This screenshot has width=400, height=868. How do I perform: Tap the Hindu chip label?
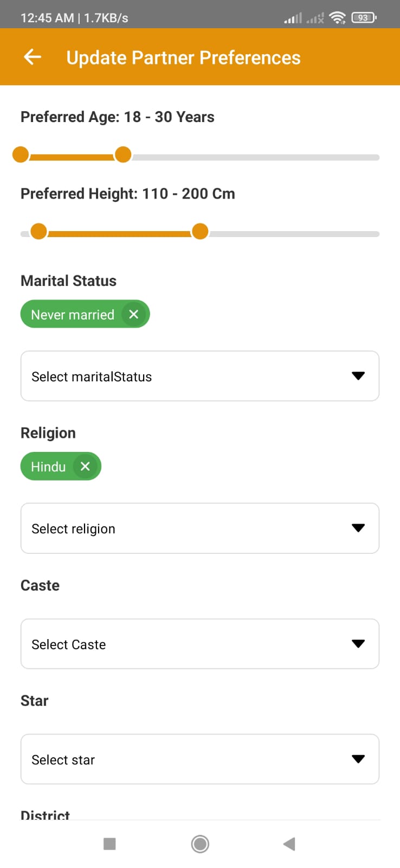pyautogui.click(x=48, y=467)
